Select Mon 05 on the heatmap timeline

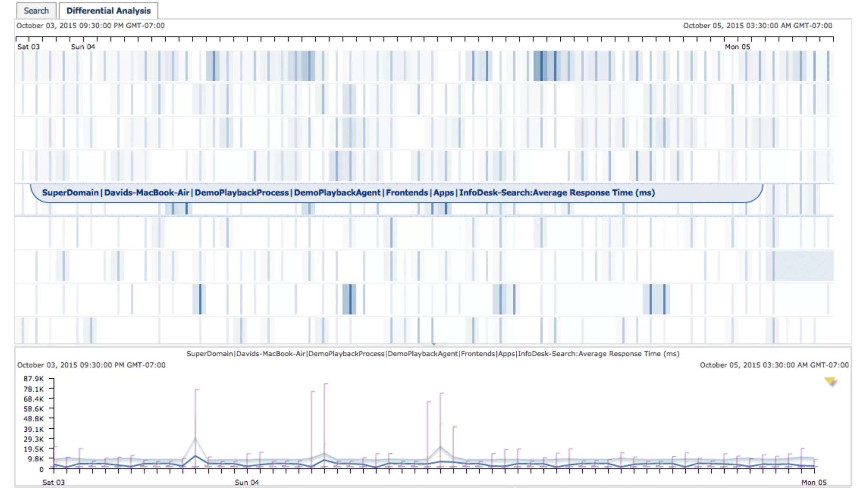click(737, 47)
